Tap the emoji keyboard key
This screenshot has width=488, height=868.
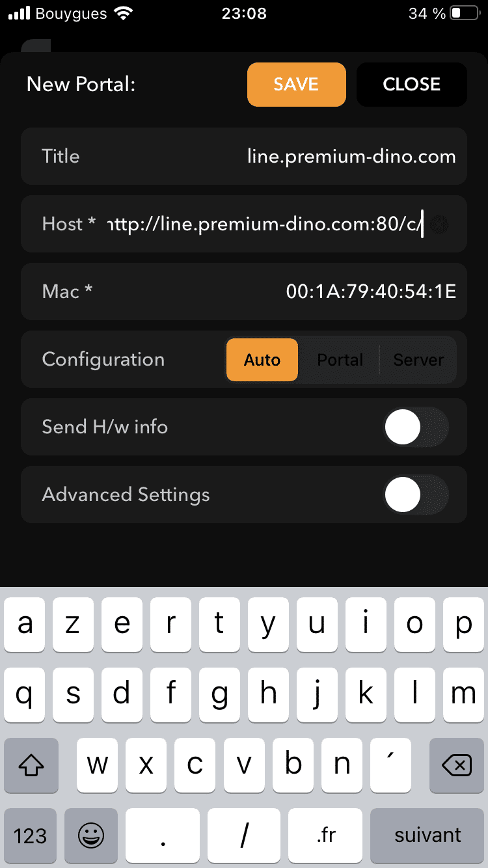point(91,836)
